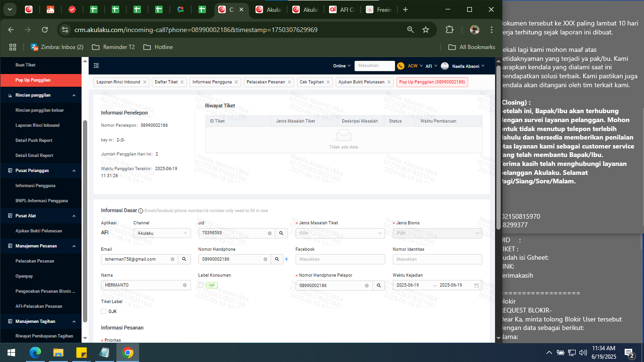The width and height of the screenshot is (644, 362).
Task: Tick the VIP Label Konsumen checkbox
Action: click(201, 285)
